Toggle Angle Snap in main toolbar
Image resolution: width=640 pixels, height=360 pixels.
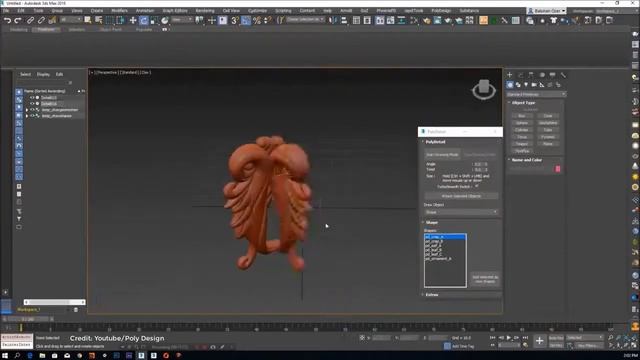coord(246,20)
